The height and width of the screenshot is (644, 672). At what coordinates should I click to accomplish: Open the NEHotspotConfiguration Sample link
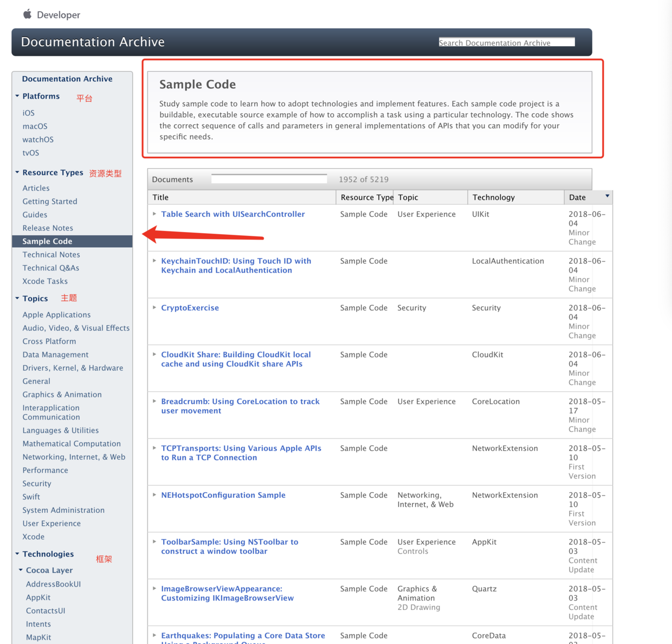click(x=223, y=495)
